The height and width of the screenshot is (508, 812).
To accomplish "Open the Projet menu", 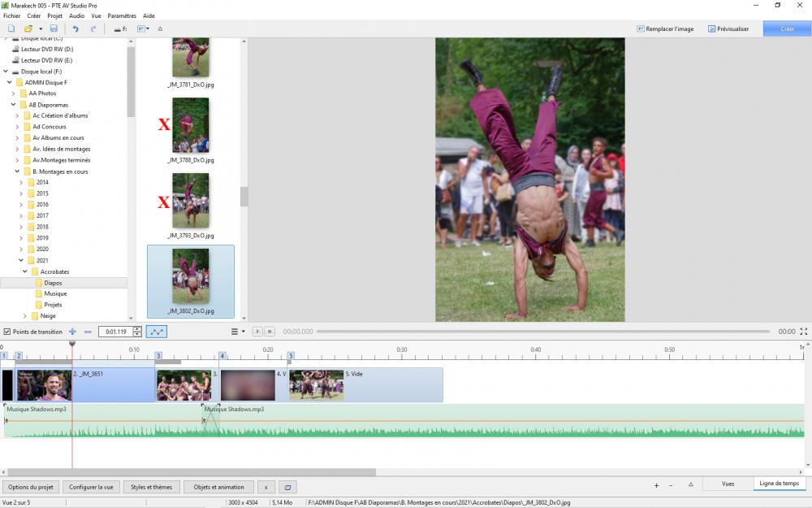I will pyautogui.click(x=54, y=15).
